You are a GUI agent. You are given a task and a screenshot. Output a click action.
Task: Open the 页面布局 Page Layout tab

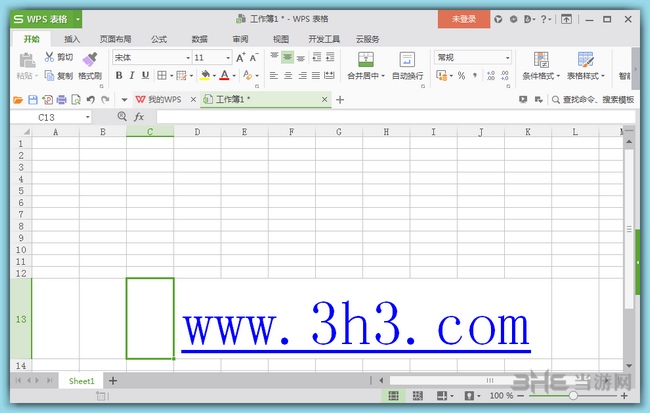(115, 39)
